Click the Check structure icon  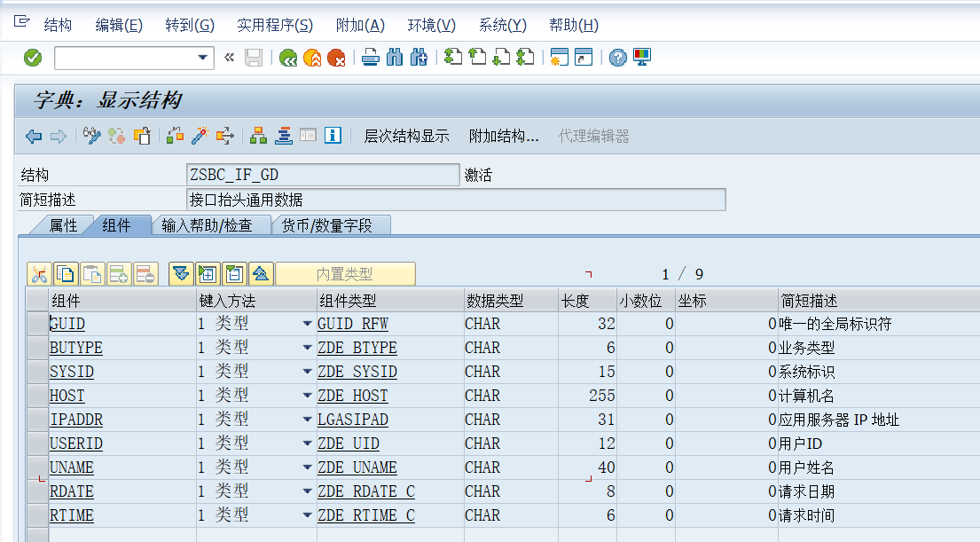(175, 136)
